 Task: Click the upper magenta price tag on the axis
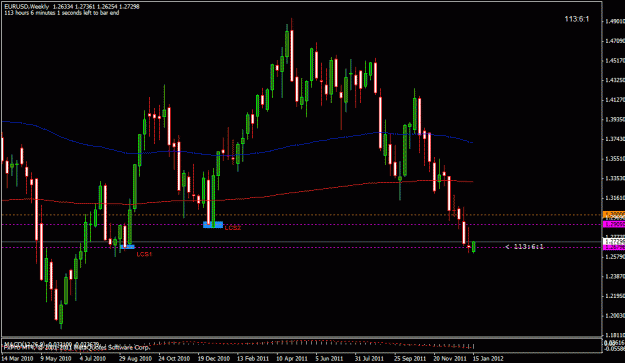click(614, 224)
